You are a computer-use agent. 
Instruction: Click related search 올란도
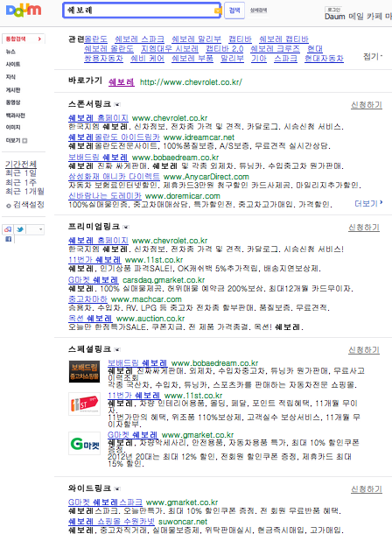pos(96,39)
